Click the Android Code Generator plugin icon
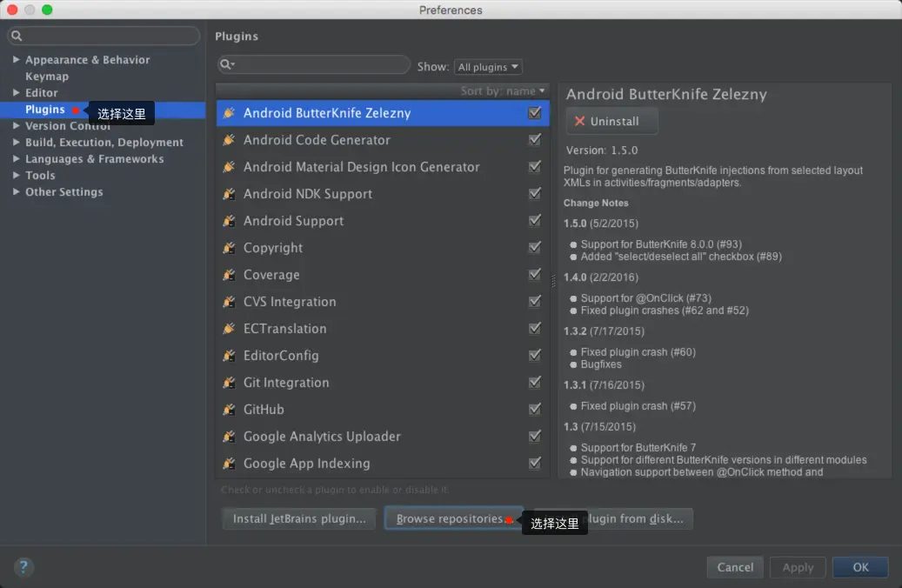This screenshot has width=902, height=588. click(229, 140)
